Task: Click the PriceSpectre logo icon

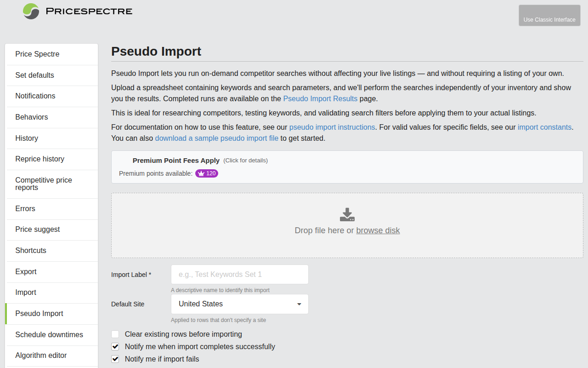Action: [30, 11]
